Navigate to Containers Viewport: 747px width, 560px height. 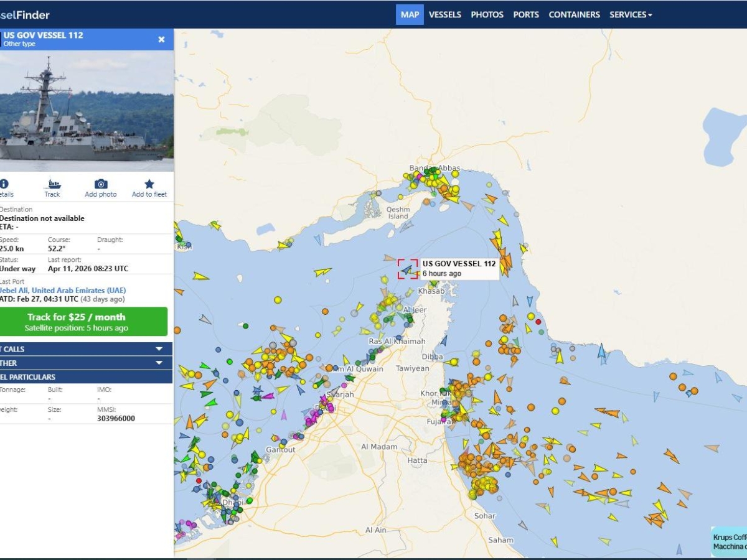pyautogui.click(x=574, y=14)
